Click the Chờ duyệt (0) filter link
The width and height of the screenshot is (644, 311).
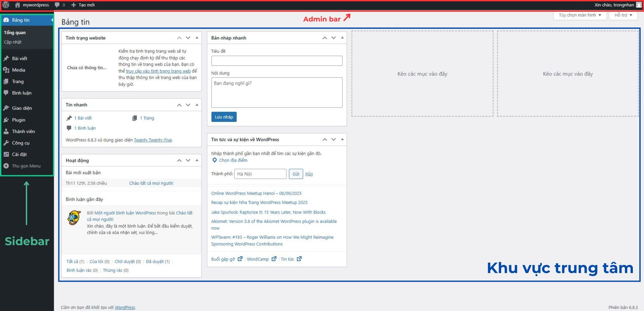[x=128, y=262]
